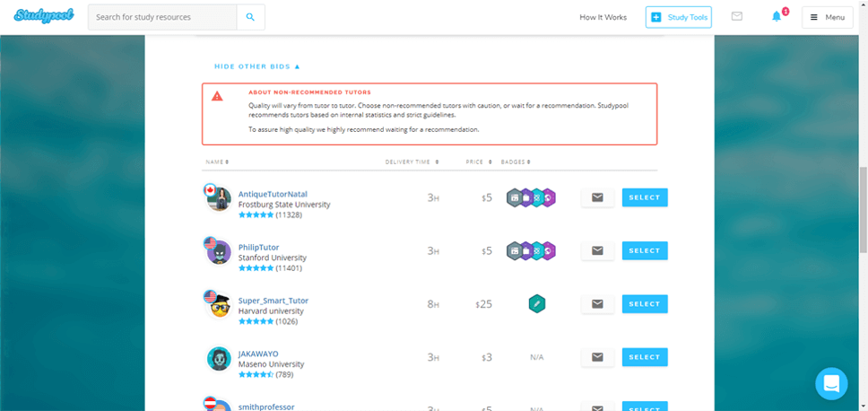Click the Study Tools button
This screenshot has height=411, width=868.
click(678, 17)
